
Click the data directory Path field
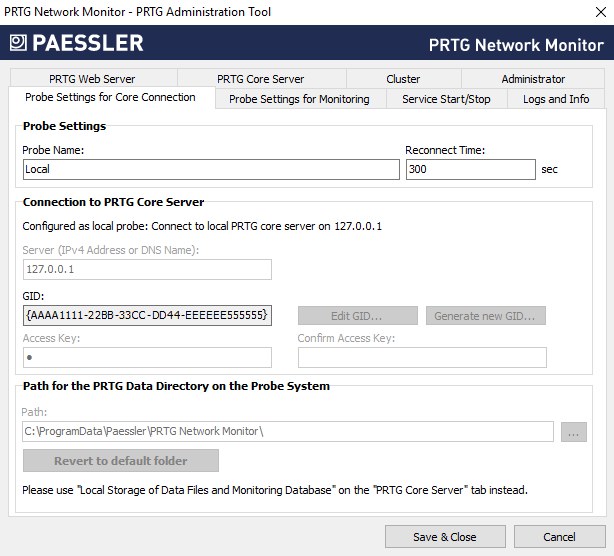pyautogui.click(x=287, y=432)
